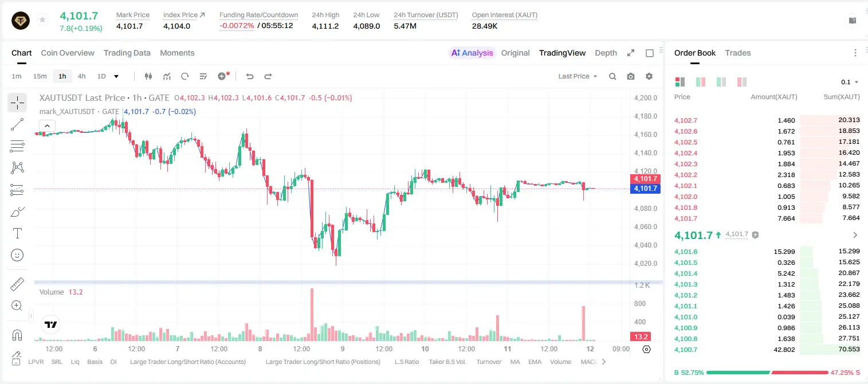Select the trend line drawing tool

(x=17, y=124)
